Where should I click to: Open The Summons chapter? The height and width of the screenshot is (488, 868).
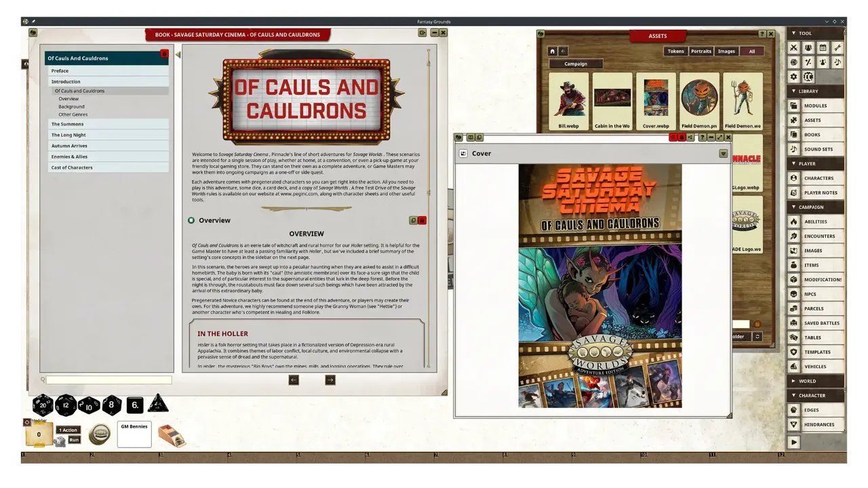click(x=108, y=124)
